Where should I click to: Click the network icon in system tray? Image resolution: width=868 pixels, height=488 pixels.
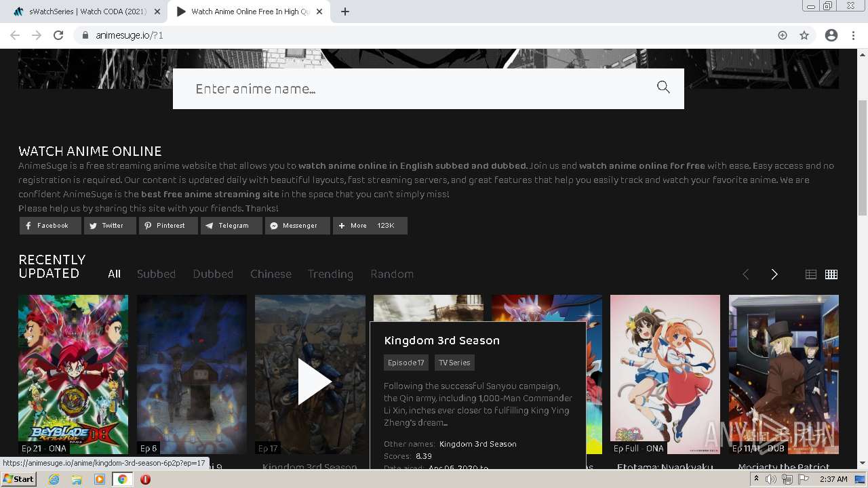(787, 479)
